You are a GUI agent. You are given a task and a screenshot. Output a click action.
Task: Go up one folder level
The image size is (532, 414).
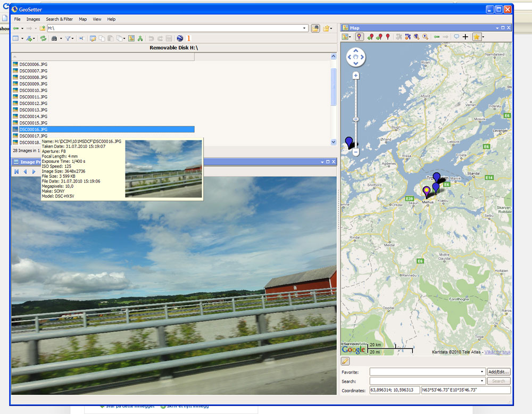coord(43,28)
